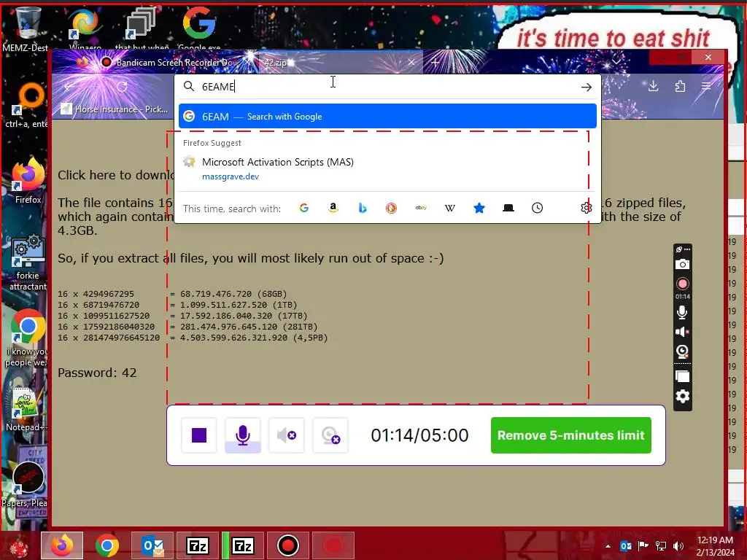Viewport: 747px width, 560px height.
Task: Open Winaero desktop shortcut
Action: [x=85, y=28]
